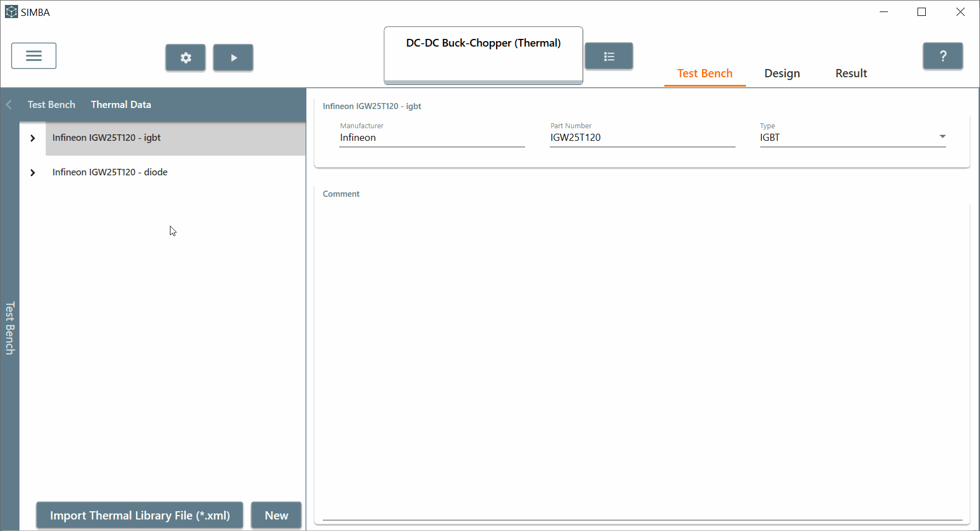Select the Test Bench main tab
Image resolution: width=980 pixels, height=531 pixels.
click(704, 73)
